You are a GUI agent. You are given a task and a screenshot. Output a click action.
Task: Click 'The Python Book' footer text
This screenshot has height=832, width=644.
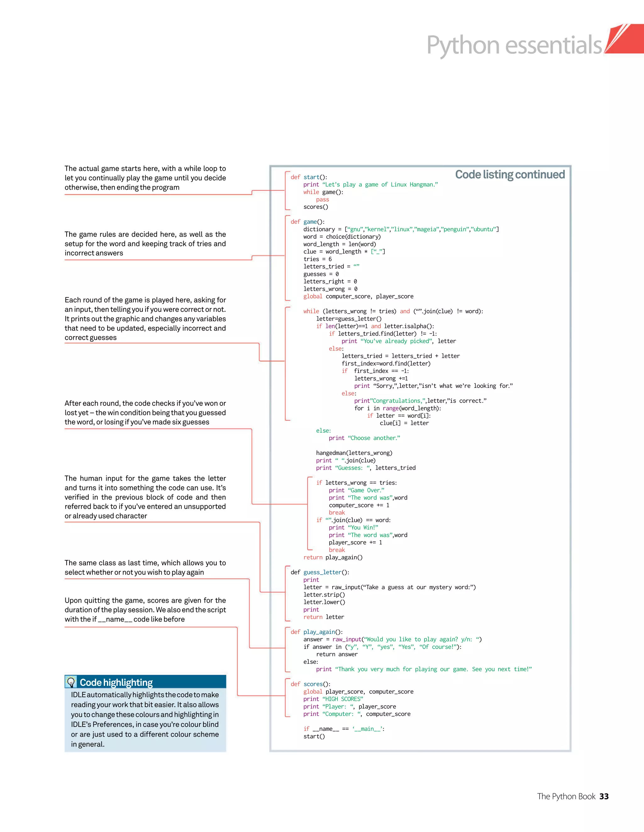[x=566, y=796]
